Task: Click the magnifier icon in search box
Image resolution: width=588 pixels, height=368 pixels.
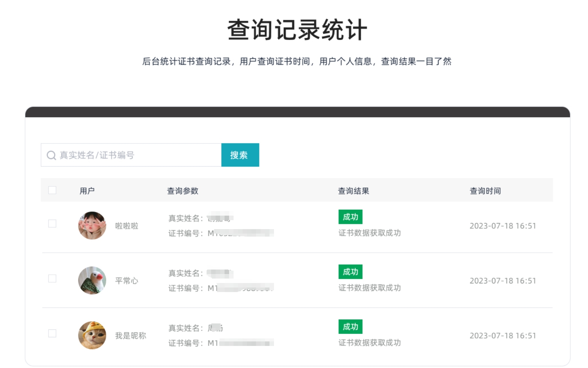Action: point(51,155)
